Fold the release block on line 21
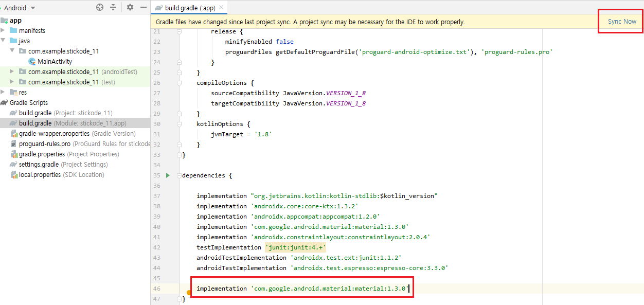 (179, 31)
